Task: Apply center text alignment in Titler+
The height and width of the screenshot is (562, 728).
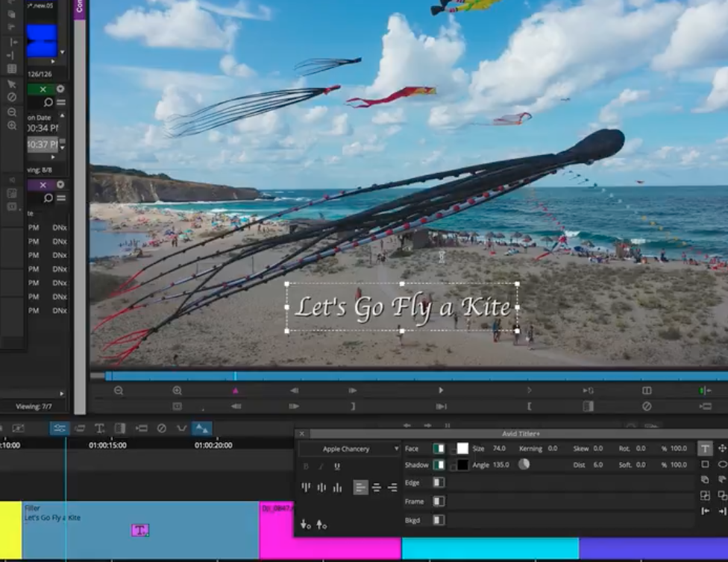Action: [x=376, y=487]
